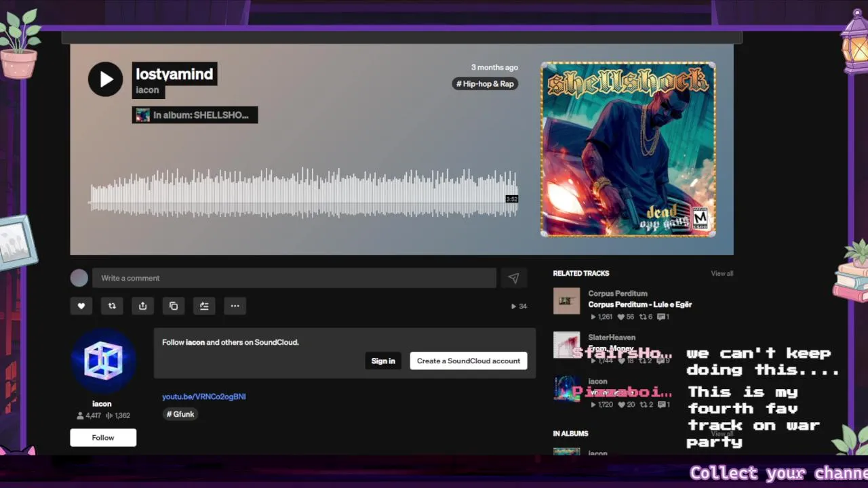Click the RELATED TRACKS heading
The image size is (868, 488).
pyautogui.click(x=581, y=273)
